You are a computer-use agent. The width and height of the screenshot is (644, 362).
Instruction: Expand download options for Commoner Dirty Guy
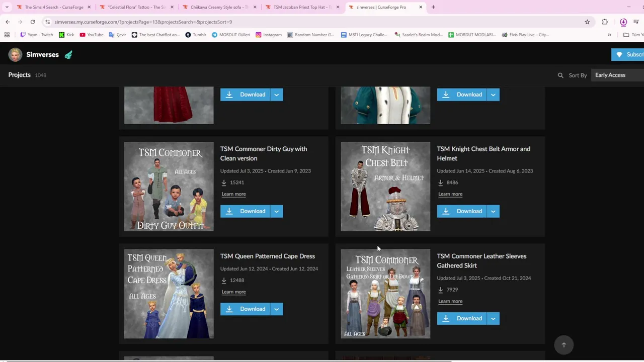coord(276,211)
